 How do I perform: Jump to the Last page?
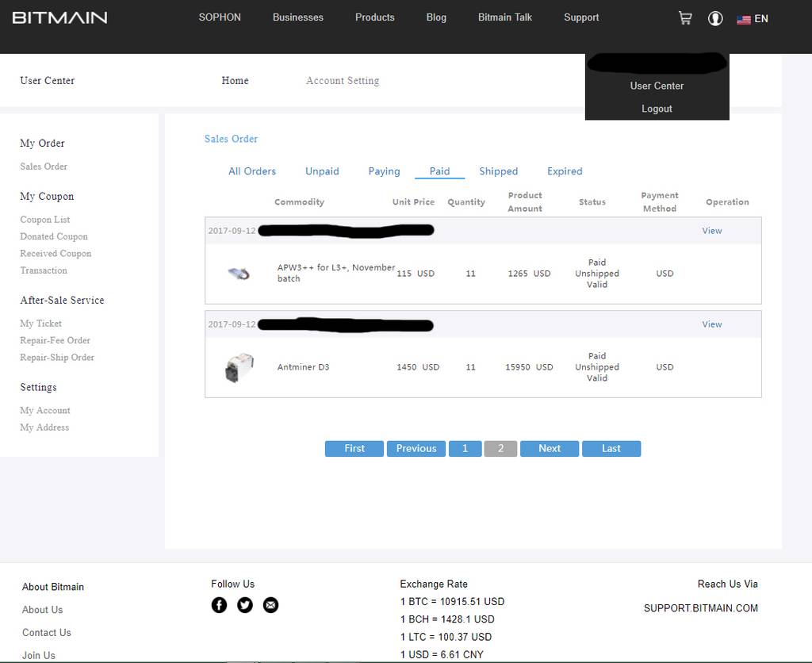point(611,449)
